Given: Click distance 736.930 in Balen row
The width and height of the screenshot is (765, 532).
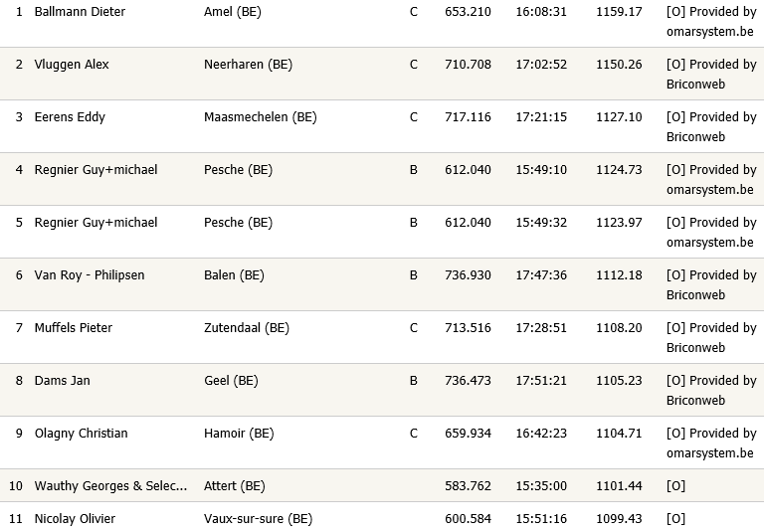Looking at the screenshot, I should point(468,275).
